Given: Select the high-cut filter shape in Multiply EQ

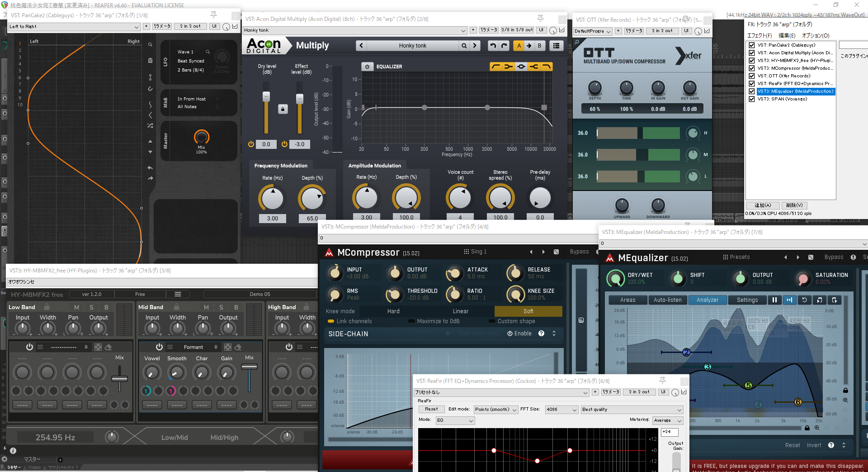Looking at the screenshot, I should 547,67.
